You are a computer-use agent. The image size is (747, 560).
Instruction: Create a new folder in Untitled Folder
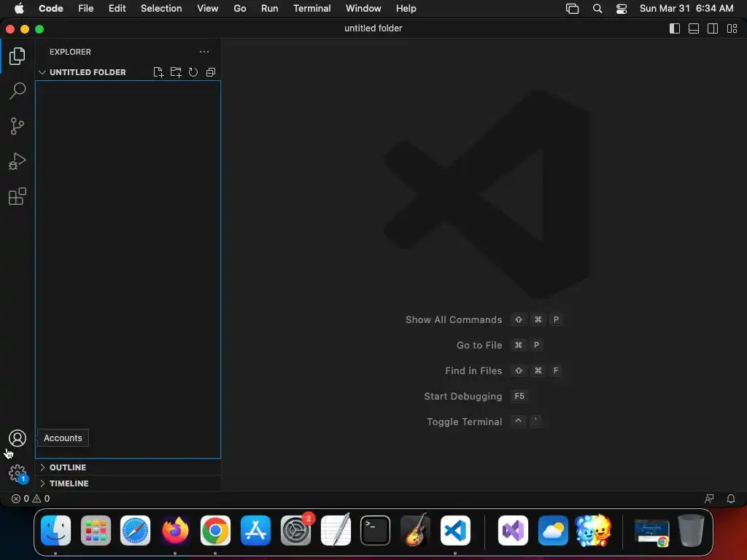click(x=176, y=72)
